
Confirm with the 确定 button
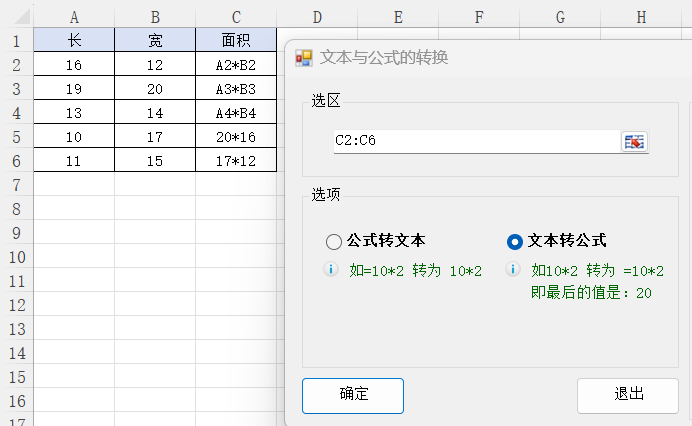pyautogui.click(x=353, y=396)
